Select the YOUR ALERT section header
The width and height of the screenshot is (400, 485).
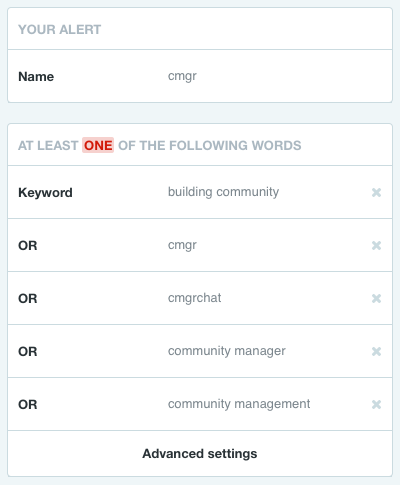click(59, 29)
